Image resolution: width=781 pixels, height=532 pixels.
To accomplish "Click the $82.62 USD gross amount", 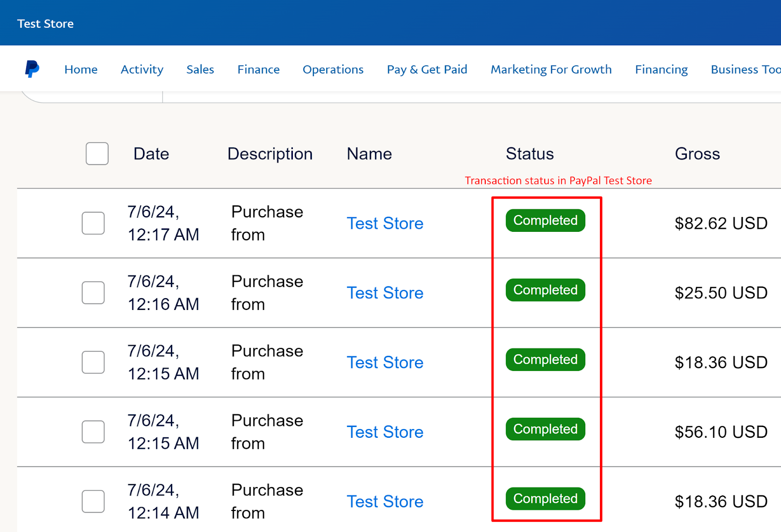I will point(721,223).
